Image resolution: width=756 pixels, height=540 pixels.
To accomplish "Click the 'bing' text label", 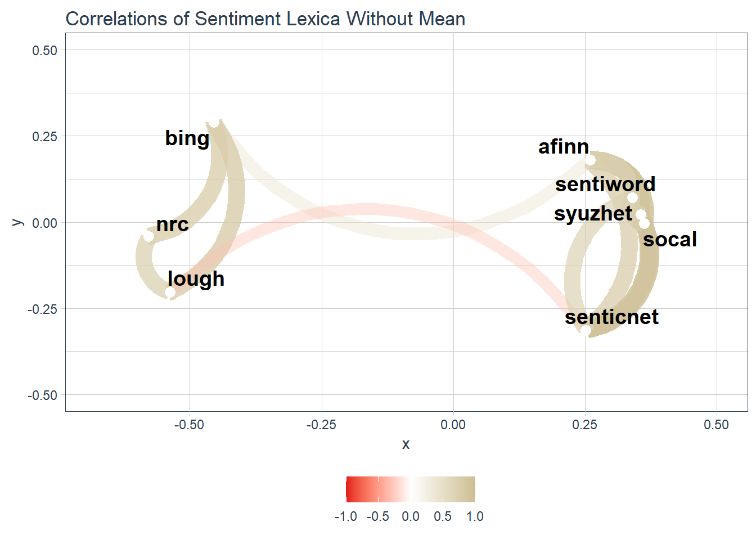I will coord(187,138).
